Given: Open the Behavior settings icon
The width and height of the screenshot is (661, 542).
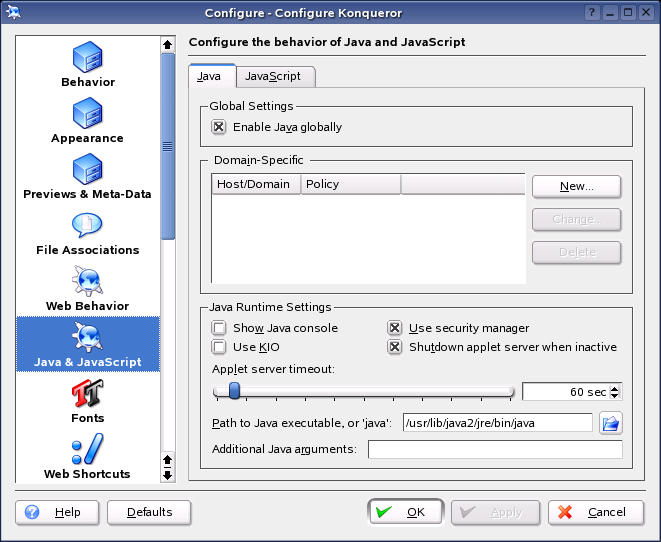Looking at the screenshot, I should 88,59.
